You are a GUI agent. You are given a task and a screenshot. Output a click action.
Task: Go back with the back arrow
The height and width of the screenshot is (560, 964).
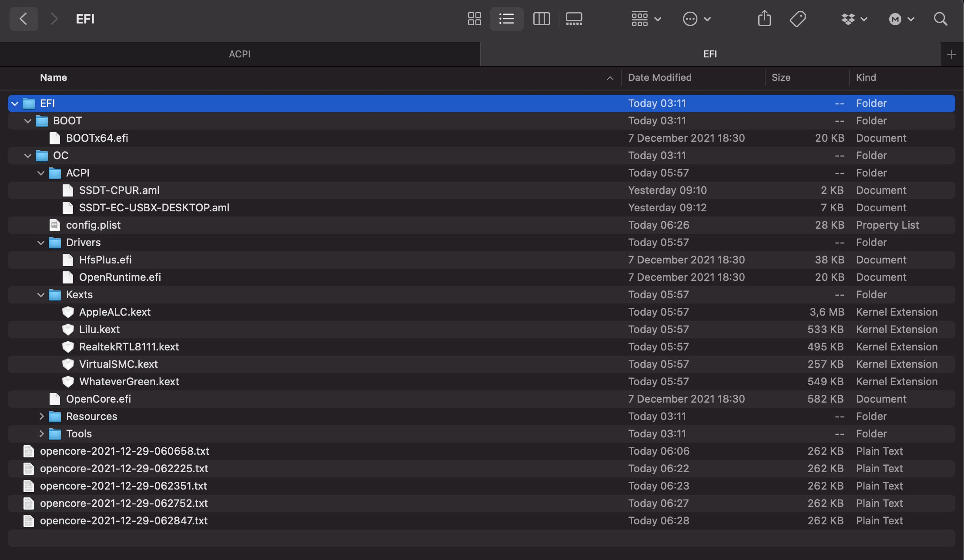(x=23, y=19)
